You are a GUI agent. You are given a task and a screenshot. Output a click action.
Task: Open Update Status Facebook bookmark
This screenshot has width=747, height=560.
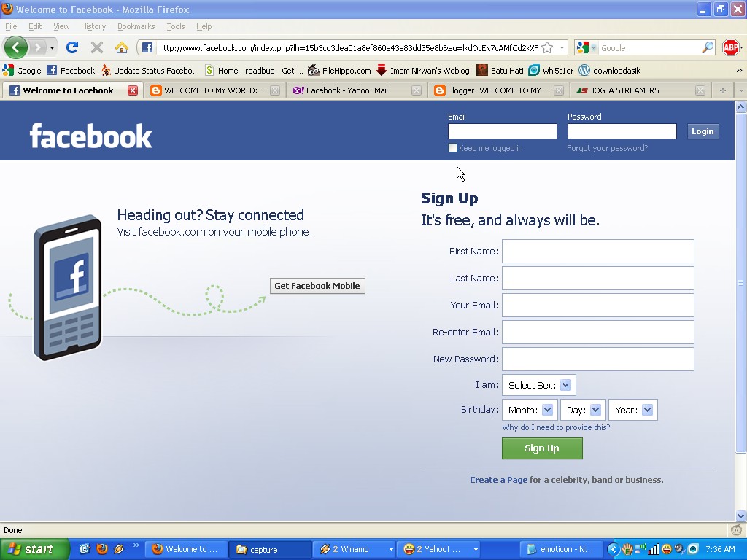coord(150,71)
